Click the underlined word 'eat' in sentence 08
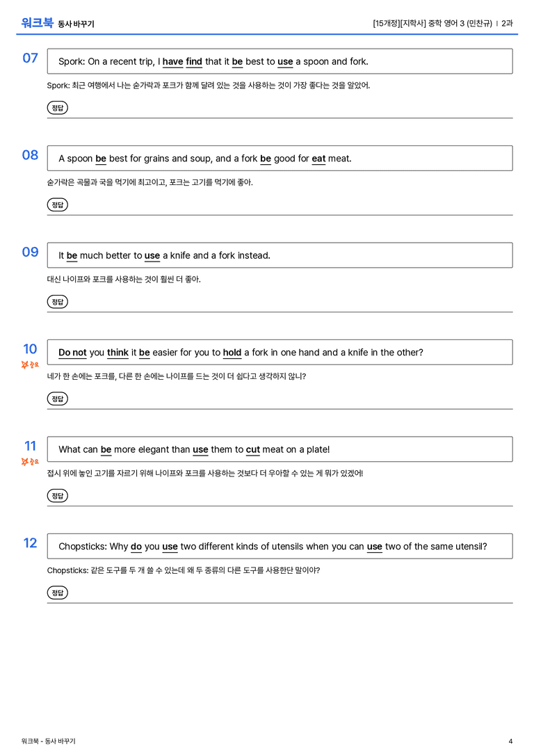This screenshot has height=756, width=534. tap(318, 159)
